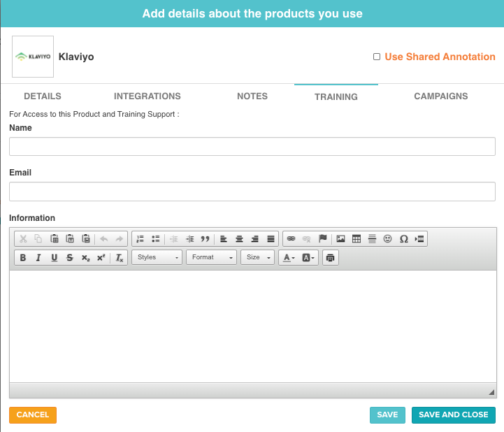This screenshot has width=504, height=432.
Task: Enable Use Shared Annotation checkbox
Action: [x=377, y=57]
